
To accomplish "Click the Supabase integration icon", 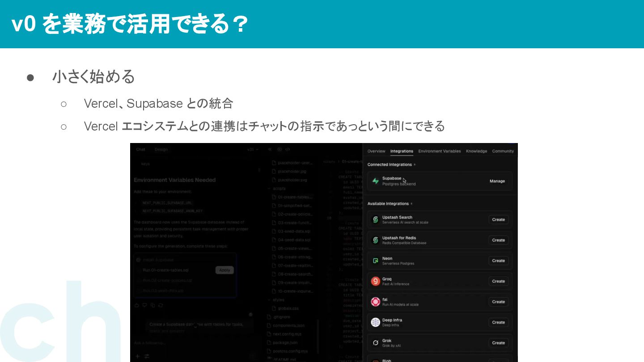I will tap(376, 181).
